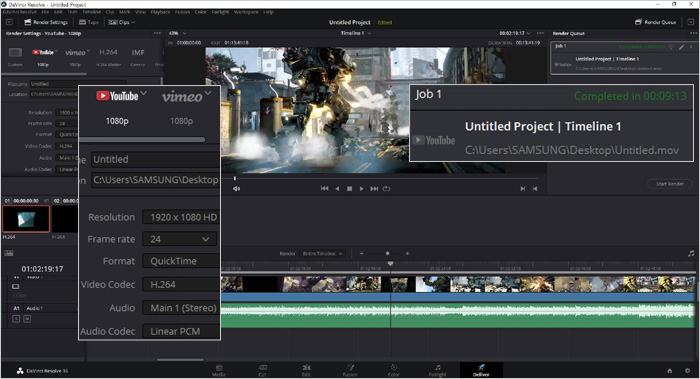Select the Custom render preset
Image resolution: width=700 pixels, height=379 pixels.
coord(15,57)
